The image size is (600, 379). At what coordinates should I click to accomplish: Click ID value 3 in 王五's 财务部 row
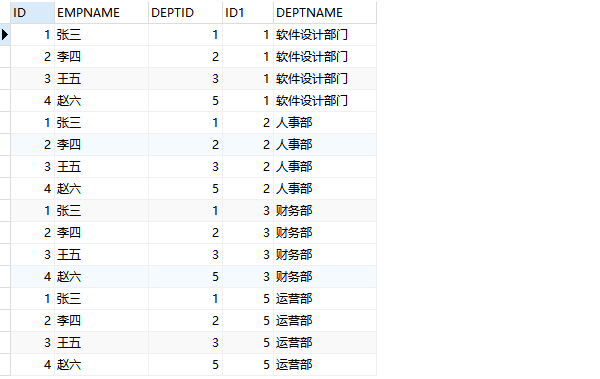pos(33,255)
